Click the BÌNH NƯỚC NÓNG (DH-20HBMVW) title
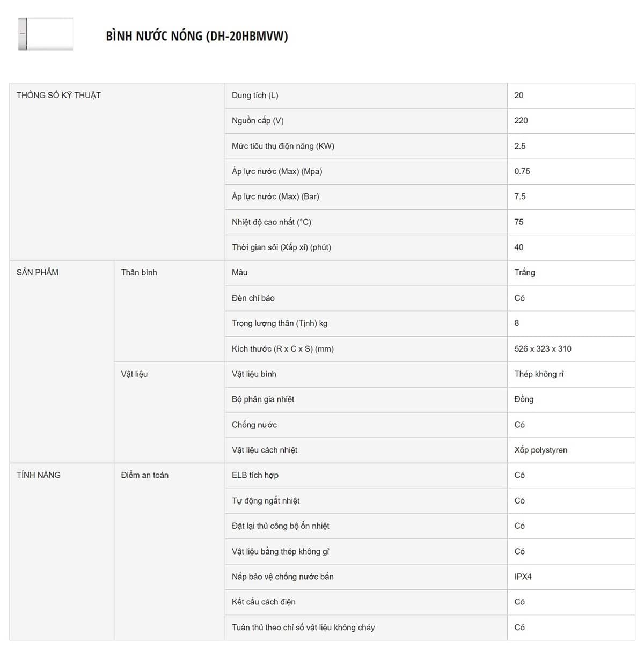This screenshot has width=644, height=649. (x=196, y=36)
